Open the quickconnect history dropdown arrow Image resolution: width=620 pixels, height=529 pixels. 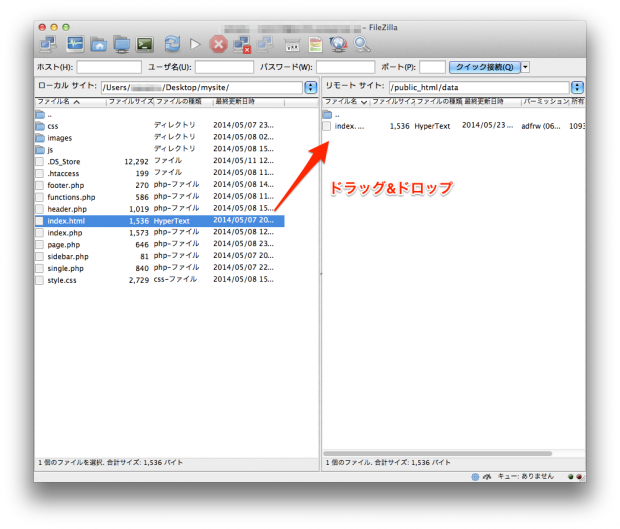point(525,67)
